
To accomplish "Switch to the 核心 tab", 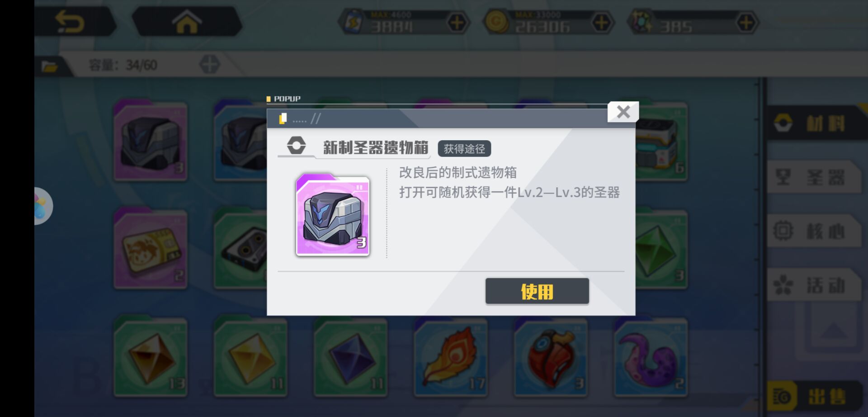I will click(x=814, y=231).
